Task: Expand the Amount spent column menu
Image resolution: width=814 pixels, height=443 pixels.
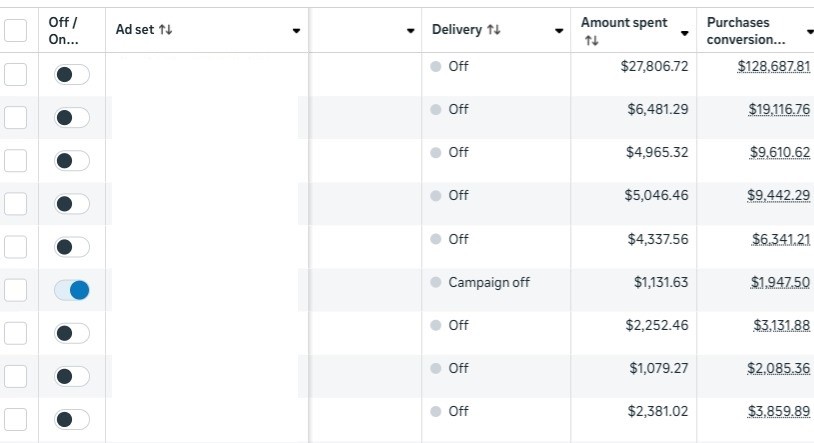Action: 685,32
